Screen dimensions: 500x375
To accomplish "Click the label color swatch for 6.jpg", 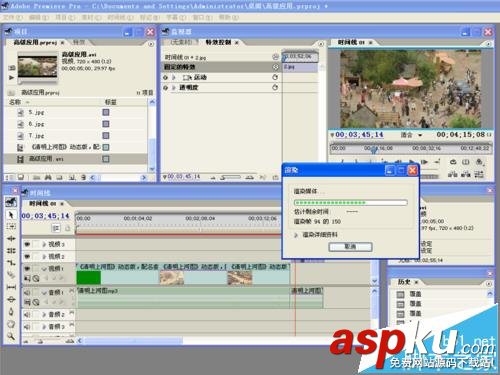I will (x=106, y=124).
